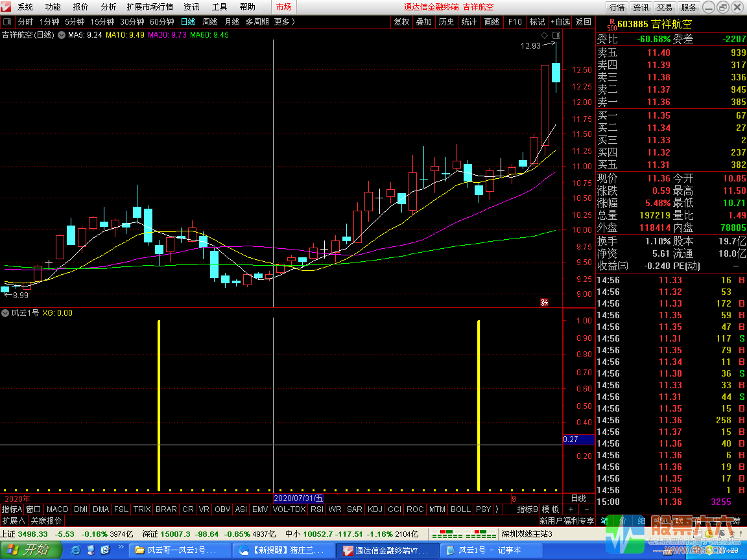Select the RSI indicator tab
Image resolution: width=747 pixels, height=560 pixels.
pyautogui.click(x=317, y=509)
